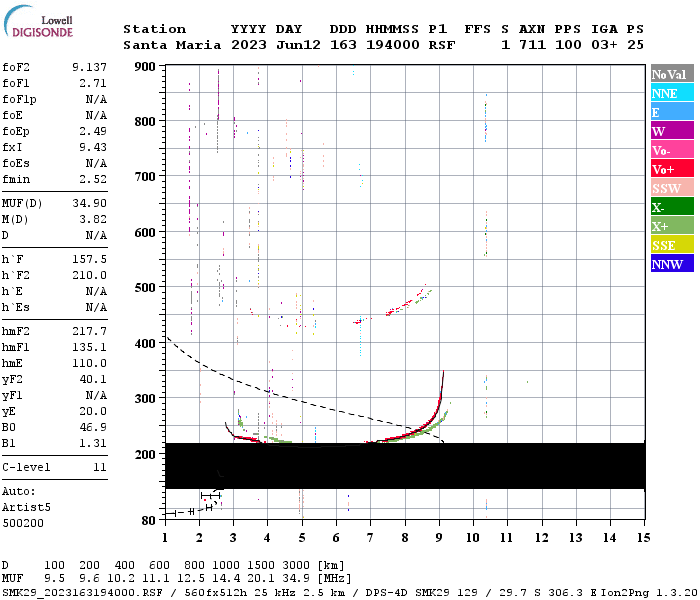Viewport: 700px width, 600px height.
Task: Select the SSE yellow legend swatch
Action: pos(672,245)
